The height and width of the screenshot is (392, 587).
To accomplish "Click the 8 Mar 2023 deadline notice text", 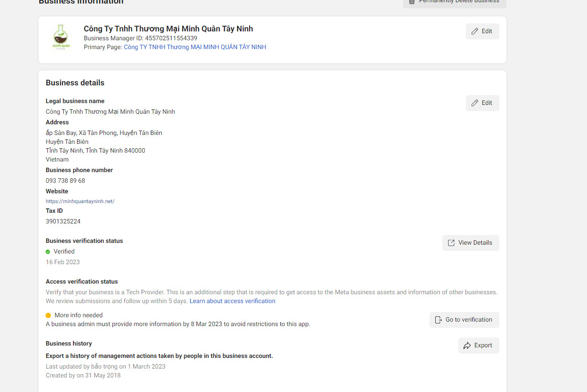I will click(178, 324).
